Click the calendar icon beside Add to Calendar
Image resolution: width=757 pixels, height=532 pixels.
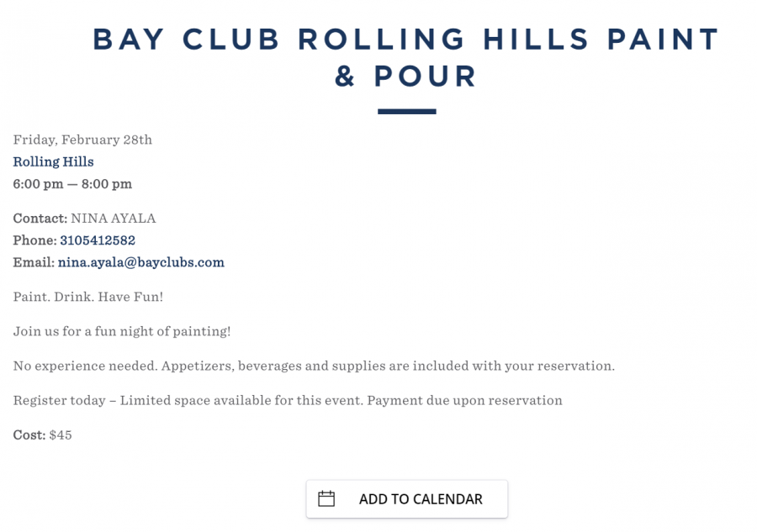pyautogui.click(x=326, y=498)
